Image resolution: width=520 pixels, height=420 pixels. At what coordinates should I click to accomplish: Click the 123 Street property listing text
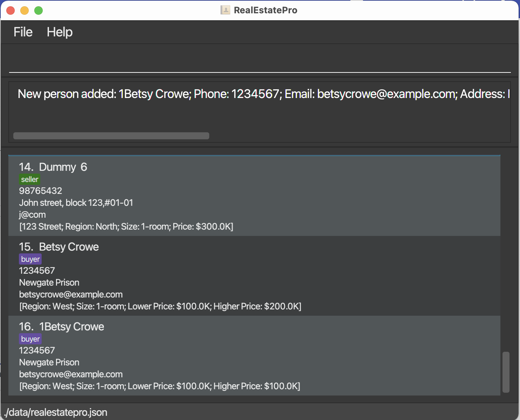(126, 226)
